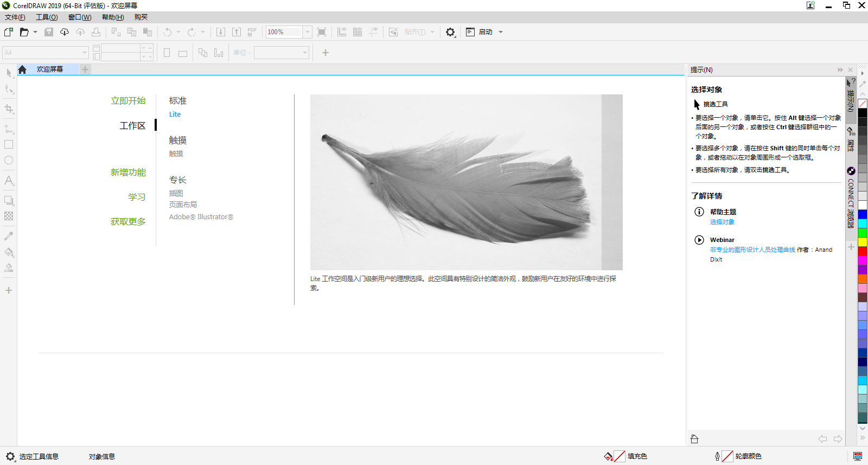Choose the Adobe® Illustrator® workspace option
The image size is (868, 465).
pos(201,217)
